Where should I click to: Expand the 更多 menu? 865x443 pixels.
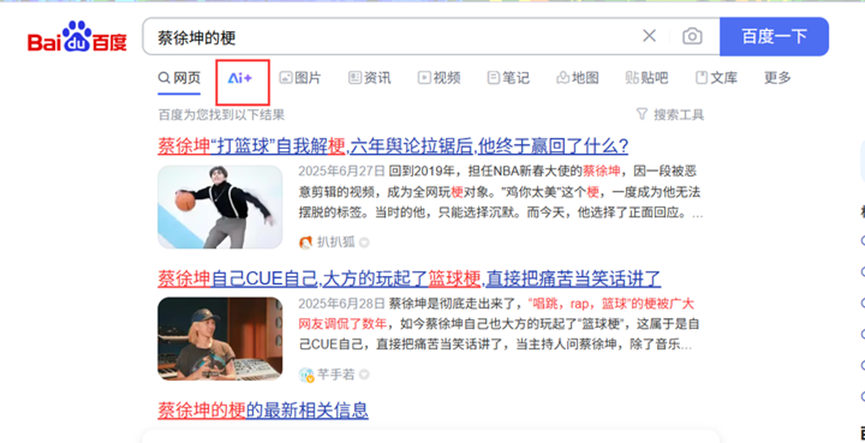tap(777, 78)
